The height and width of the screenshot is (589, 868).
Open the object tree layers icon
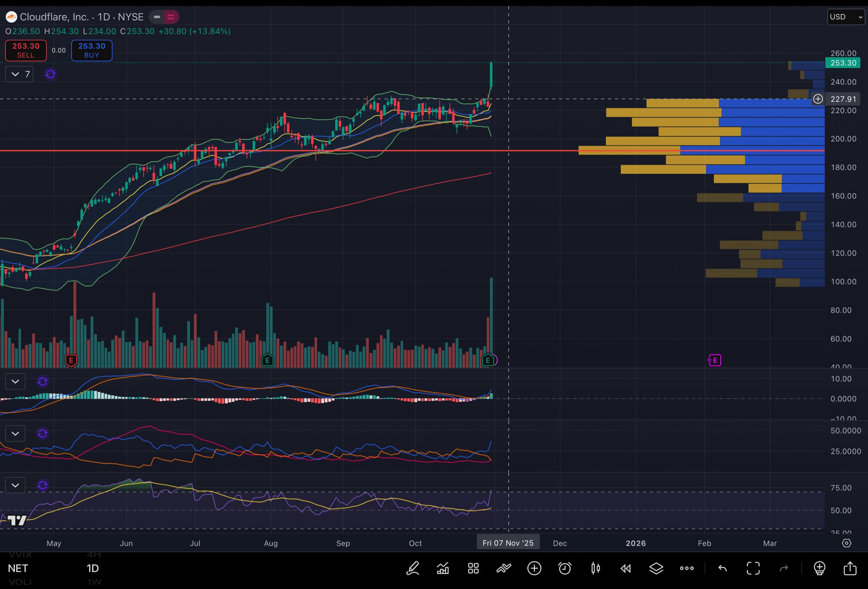point(656,568)
